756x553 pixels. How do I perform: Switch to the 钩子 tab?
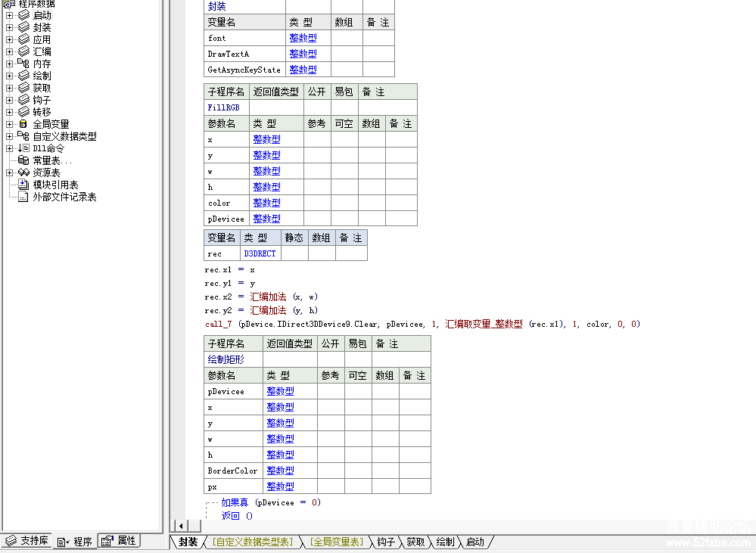(385, 542)
